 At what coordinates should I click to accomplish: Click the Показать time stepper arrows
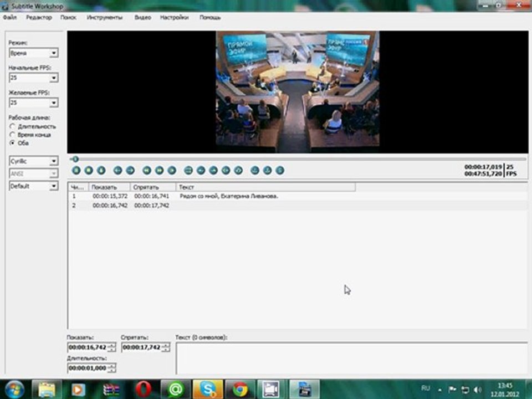tap(111, 347)
